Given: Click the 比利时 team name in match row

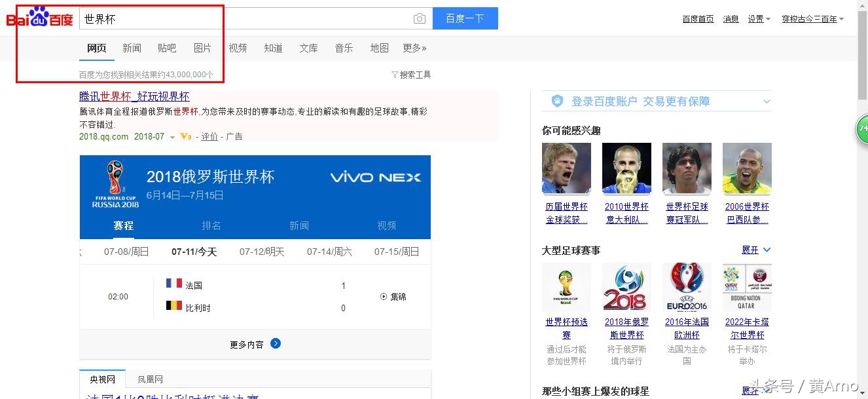Looking at the screenshot, I should point(198,308).
